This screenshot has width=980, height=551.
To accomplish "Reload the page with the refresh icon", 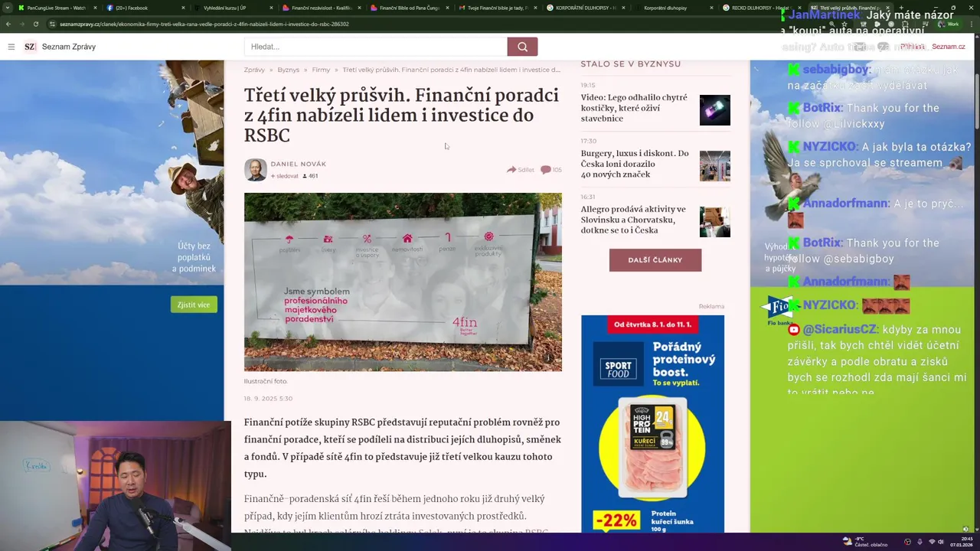I will coord(35,24).
